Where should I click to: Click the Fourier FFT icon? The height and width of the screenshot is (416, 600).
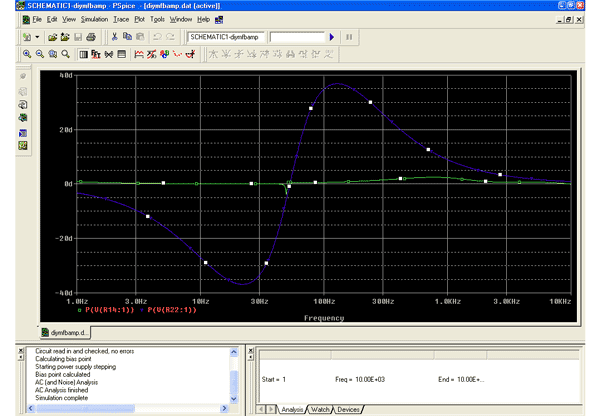(96, 54)
